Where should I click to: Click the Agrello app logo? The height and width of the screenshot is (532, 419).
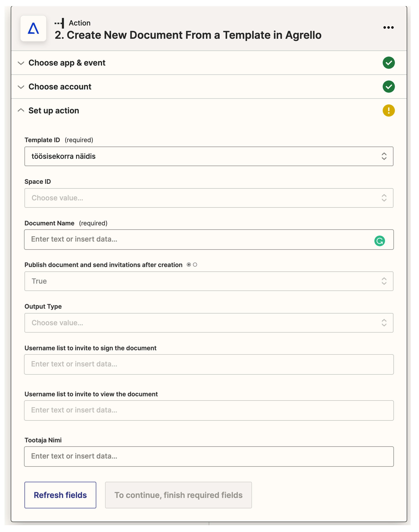(x=33, y=28)
